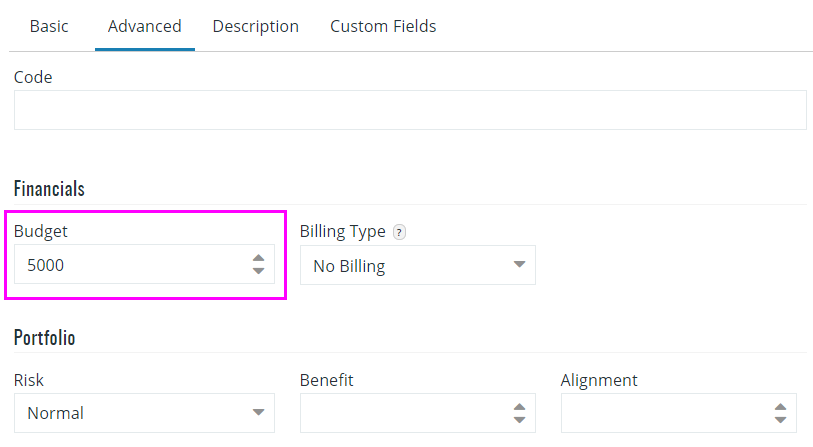Switch to the Basic tab
Viewport: 813px width, 447px height.
(49, 26)
